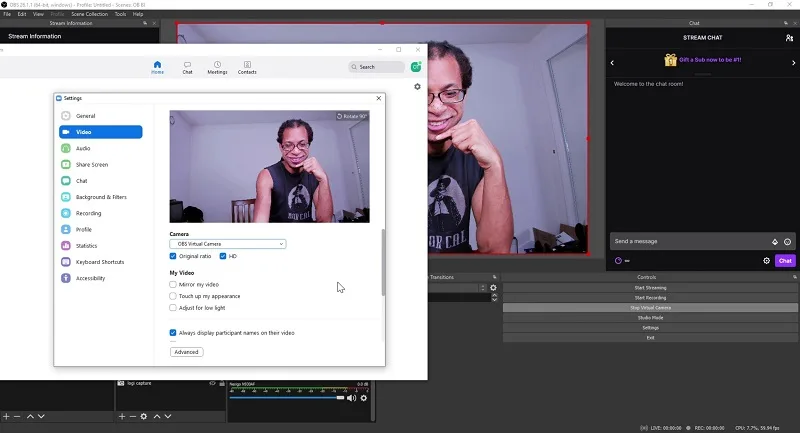
Task: Click the Zoom settings gear below the avatar
Action: pos(417,87)
